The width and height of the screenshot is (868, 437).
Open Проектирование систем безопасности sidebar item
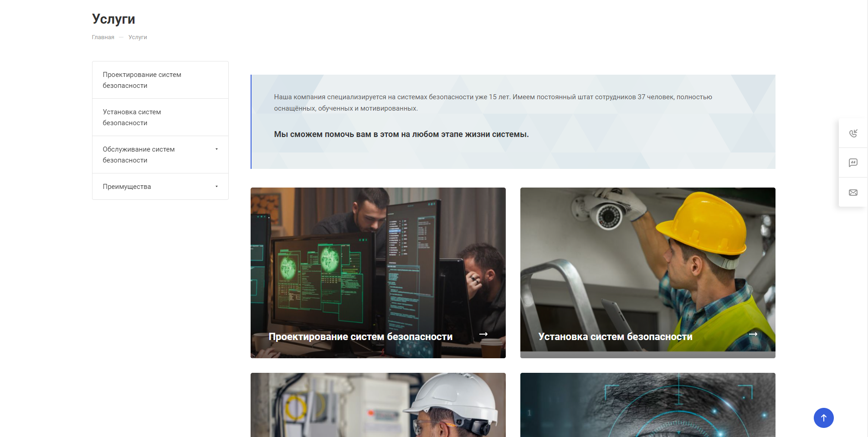(160, 80)
